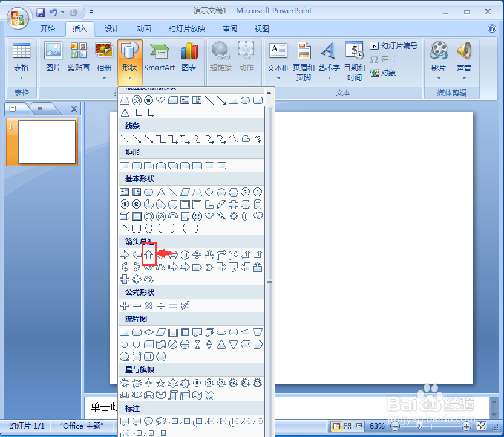Select the plus sign in 公式形状
Viewport: 504px width, 437px height.
[x=125, y=306]
